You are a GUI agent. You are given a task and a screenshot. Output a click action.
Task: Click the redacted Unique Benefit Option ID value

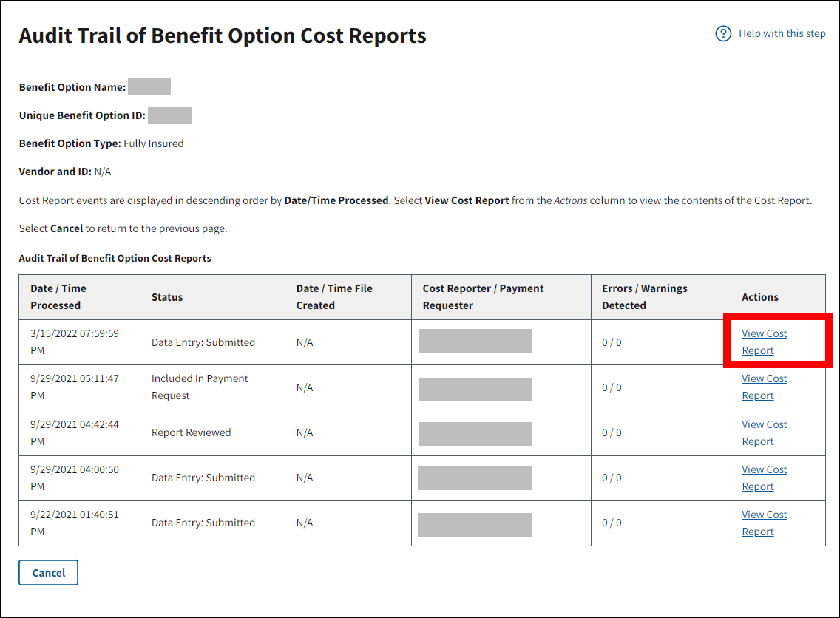coord(170,115)
